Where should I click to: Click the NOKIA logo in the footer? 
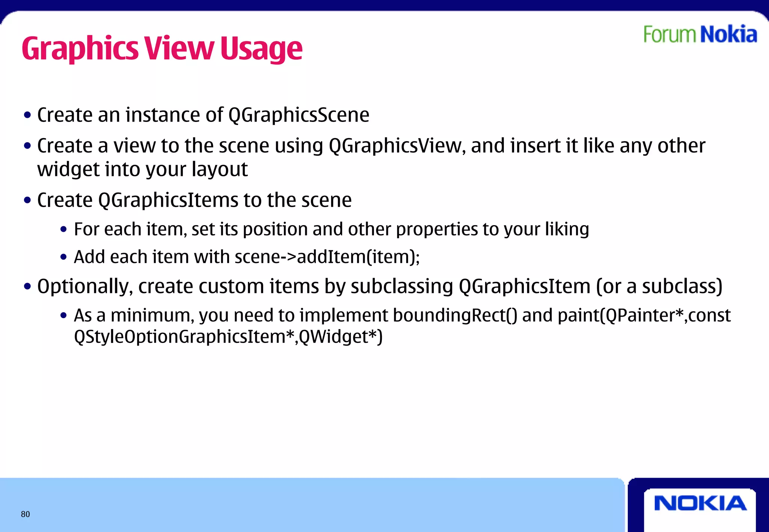[x=700, y=503]
